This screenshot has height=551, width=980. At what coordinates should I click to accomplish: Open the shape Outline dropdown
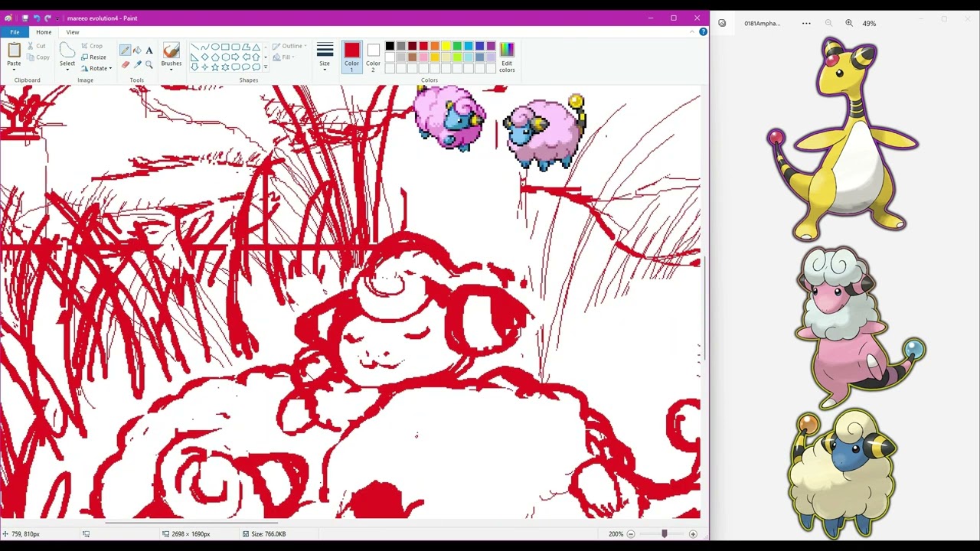(x=289, y=46)
